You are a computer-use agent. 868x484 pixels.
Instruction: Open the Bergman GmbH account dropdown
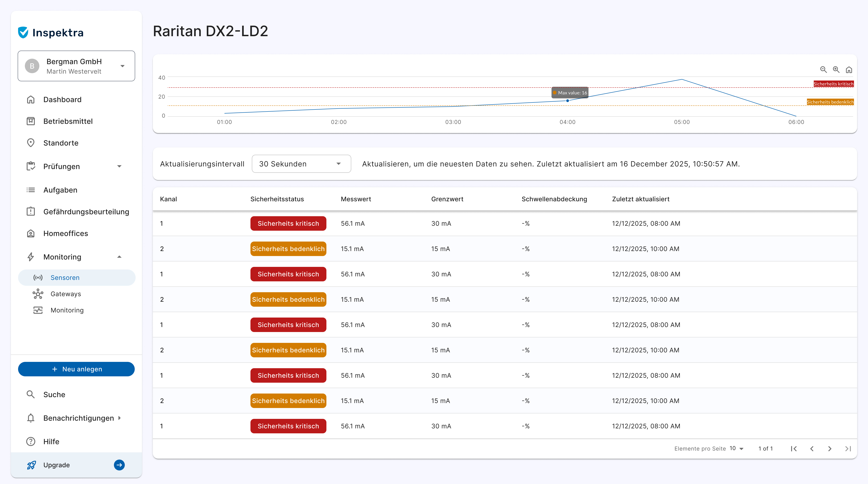(76, 66)
